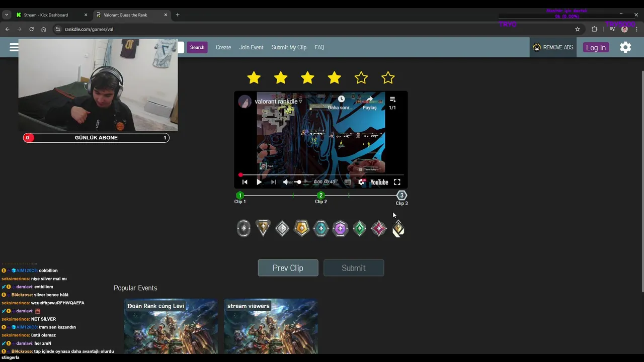Click the Watch Later clock icon
The width and height of the screenshot is (644, 362).
[x=341, y=99]
